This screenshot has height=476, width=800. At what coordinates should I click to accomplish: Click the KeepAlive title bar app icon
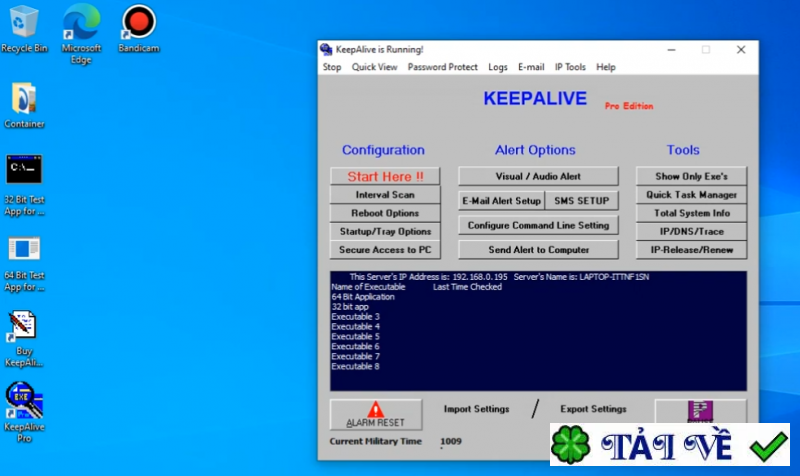pos(326,49)
